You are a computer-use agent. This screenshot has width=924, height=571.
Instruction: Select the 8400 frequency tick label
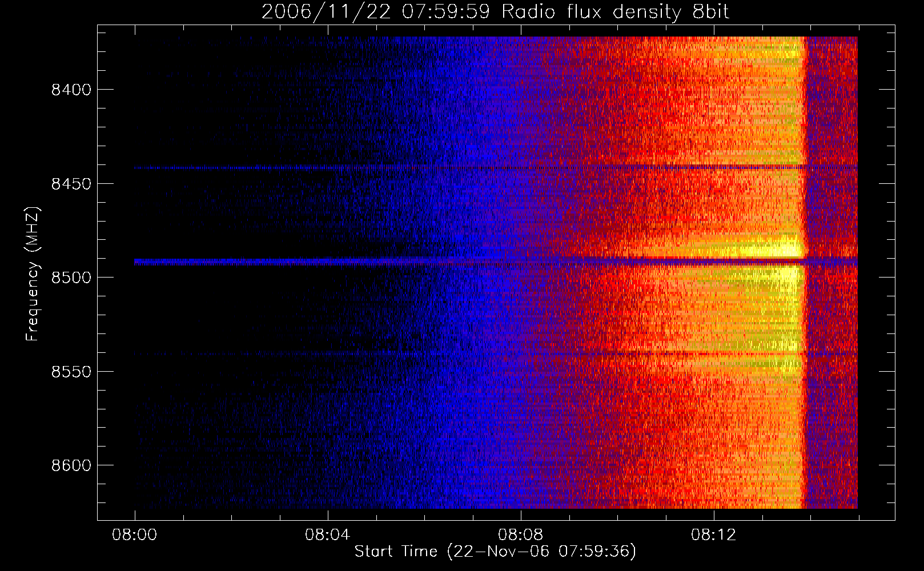[71, 90]
